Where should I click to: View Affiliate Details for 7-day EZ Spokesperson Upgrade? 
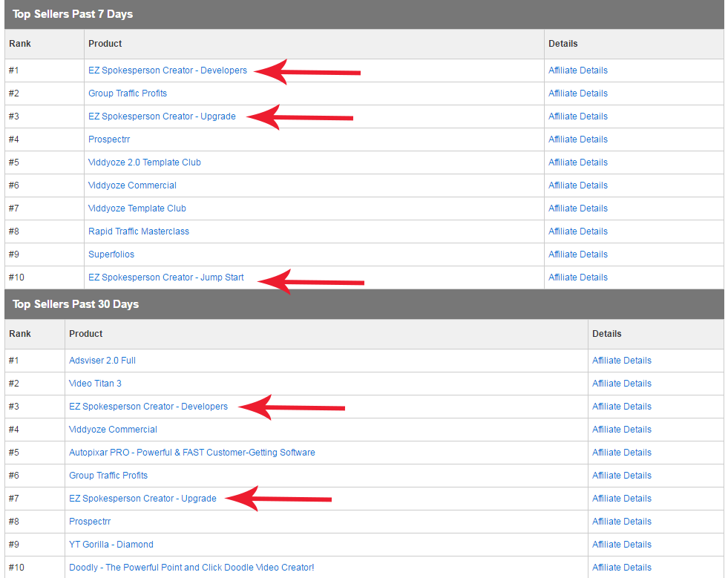pyautogui.click(x=578, y=116)
